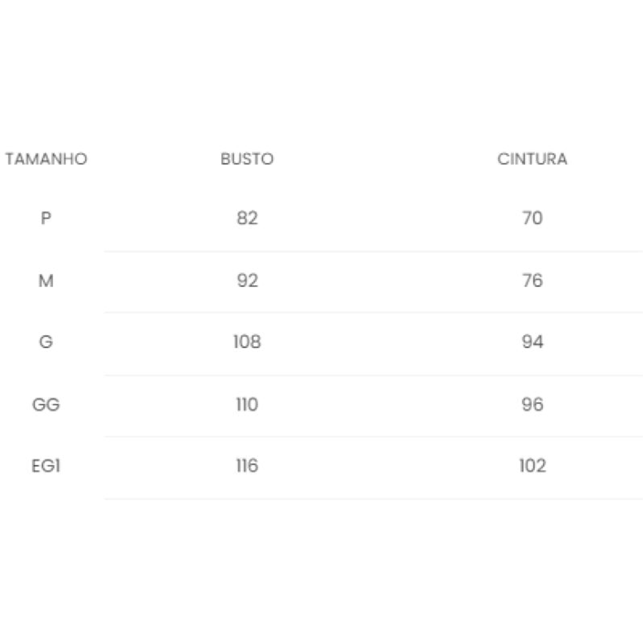Click divider line below EG1 row
Image resolution: width=644 pixels, height=644 pixels.
(374, 499)
